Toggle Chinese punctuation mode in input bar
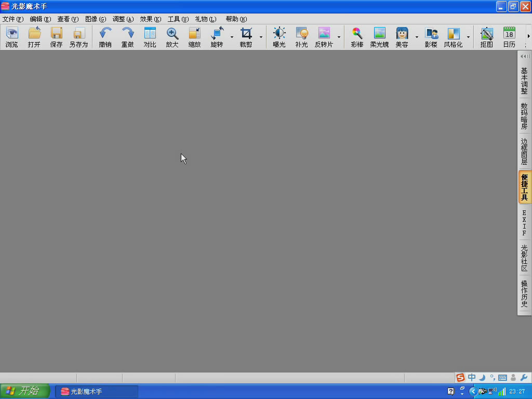 click(493, 377)
